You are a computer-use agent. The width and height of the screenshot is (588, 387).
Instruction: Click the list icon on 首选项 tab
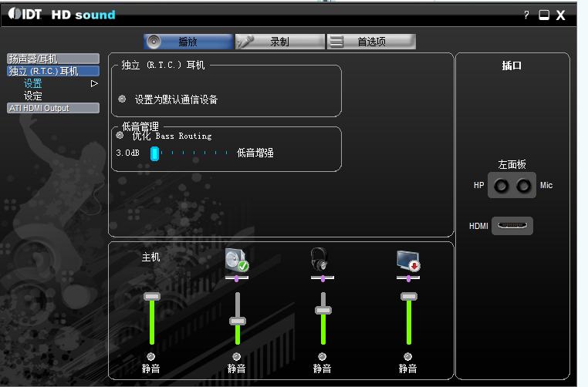click(x=336, y=42)
